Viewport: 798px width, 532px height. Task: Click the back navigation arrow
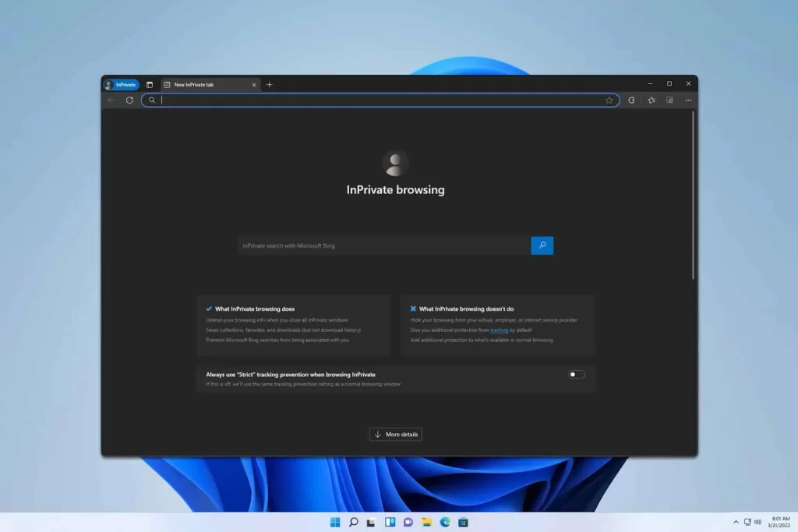pyautogui.click(x=111, y=100)
